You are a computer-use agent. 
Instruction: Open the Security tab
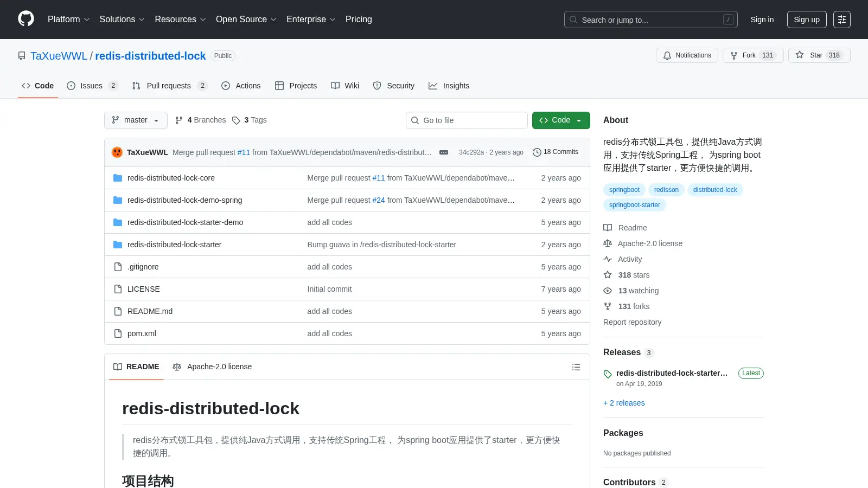394,86
